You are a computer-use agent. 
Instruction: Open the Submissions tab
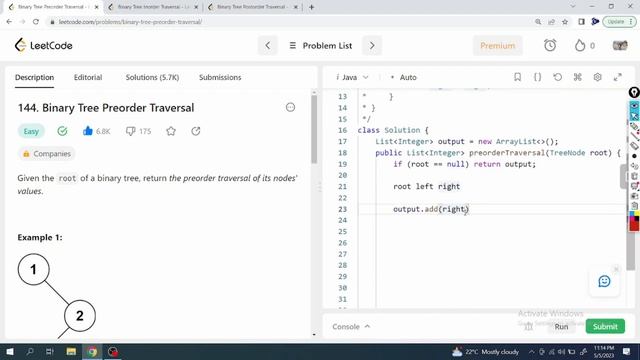(220, 77)
